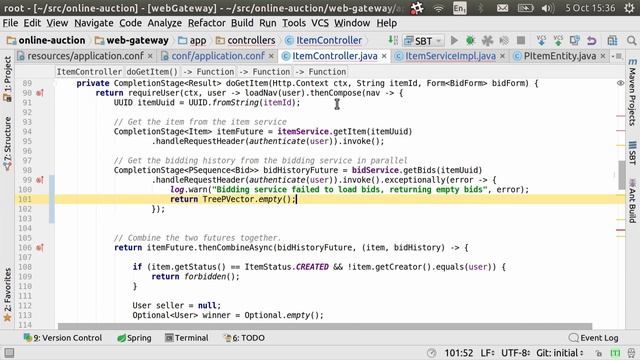640x360 pixels.
Task: Click app folder breadcrumb
Action: click(192, 40)
